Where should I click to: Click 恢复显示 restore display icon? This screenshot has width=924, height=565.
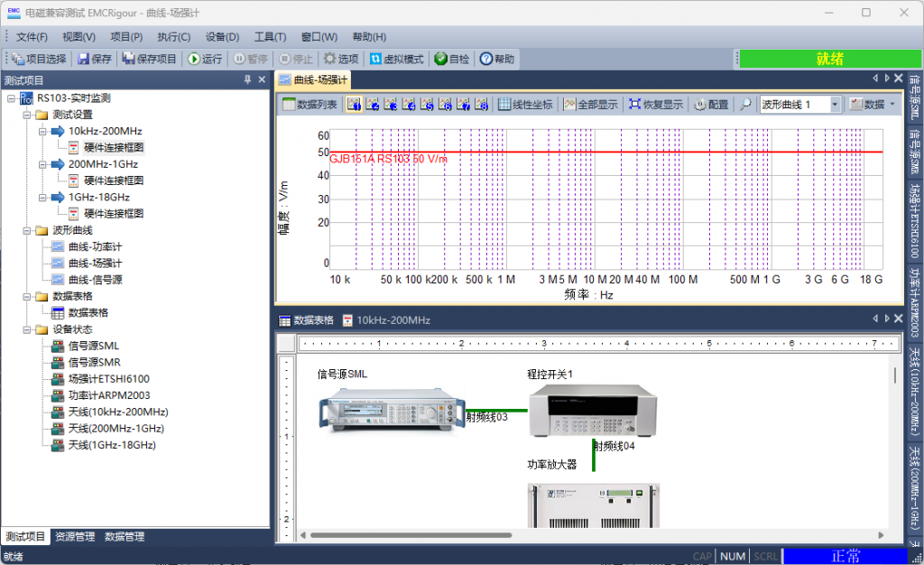[656, 105]
